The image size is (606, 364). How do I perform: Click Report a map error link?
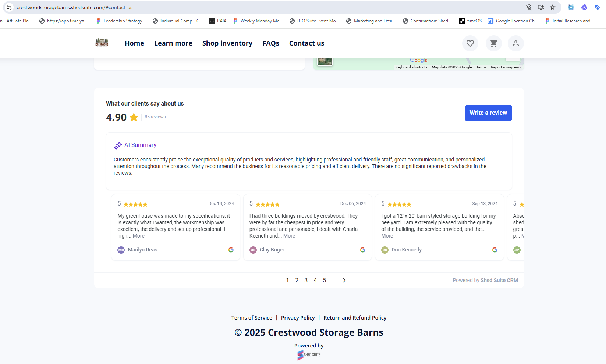click(506, 67)
